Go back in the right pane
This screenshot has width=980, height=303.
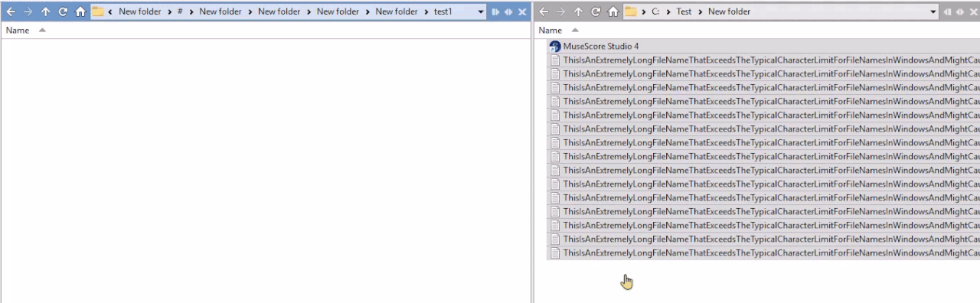coord(543,11)
